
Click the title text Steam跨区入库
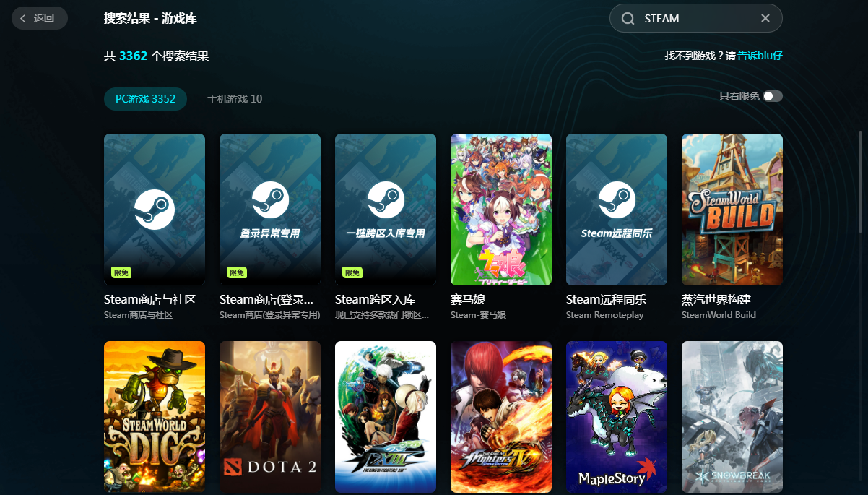tap(375, 299)
